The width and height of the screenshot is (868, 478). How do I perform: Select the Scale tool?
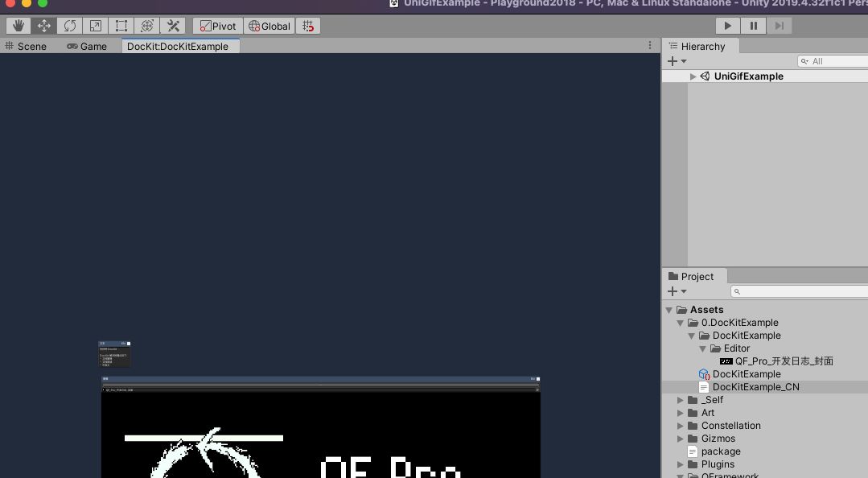click(x=95, y=26)
